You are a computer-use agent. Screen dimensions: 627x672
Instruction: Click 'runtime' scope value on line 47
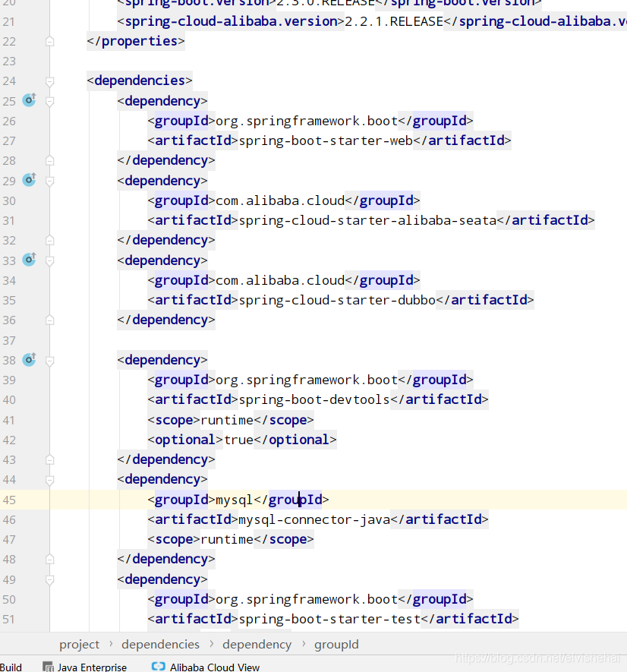[x=227, y=539]
